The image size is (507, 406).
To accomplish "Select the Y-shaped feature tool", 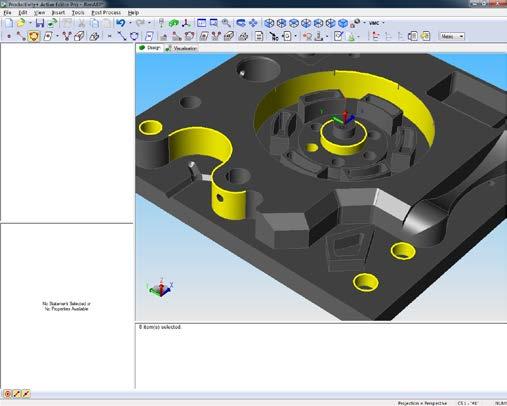I will (67, 36).
